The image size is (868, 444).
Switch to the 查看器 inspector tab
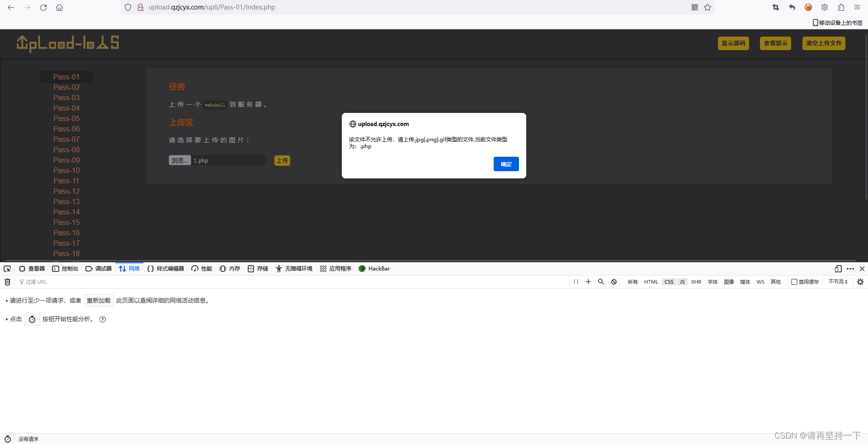pyautogui.click(x=32, y=269)
